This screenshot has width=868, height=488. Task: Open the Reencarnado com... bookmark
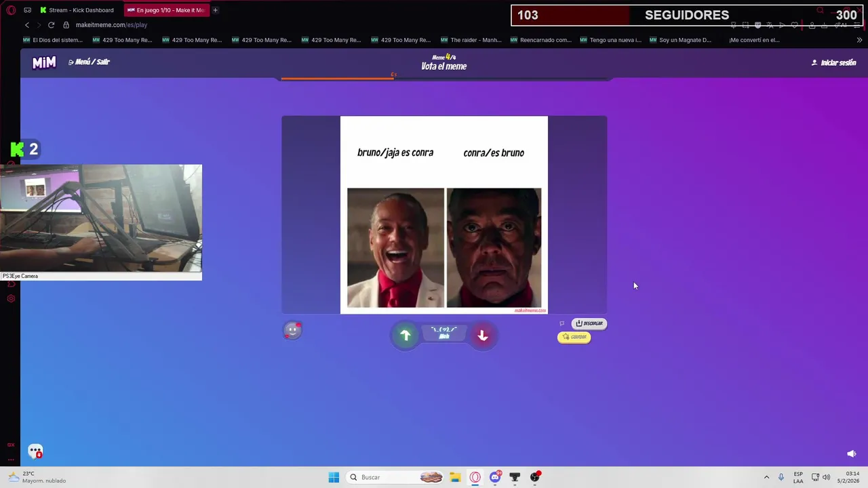(540, 40)
